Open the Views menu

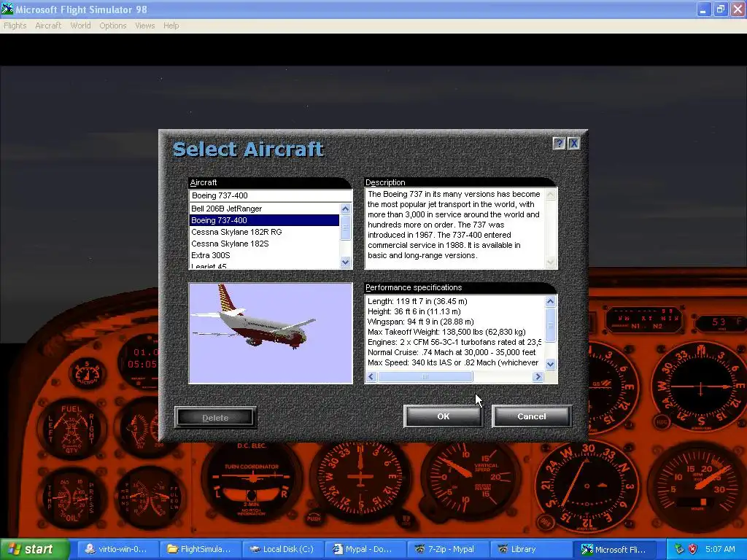pos(145,26)
